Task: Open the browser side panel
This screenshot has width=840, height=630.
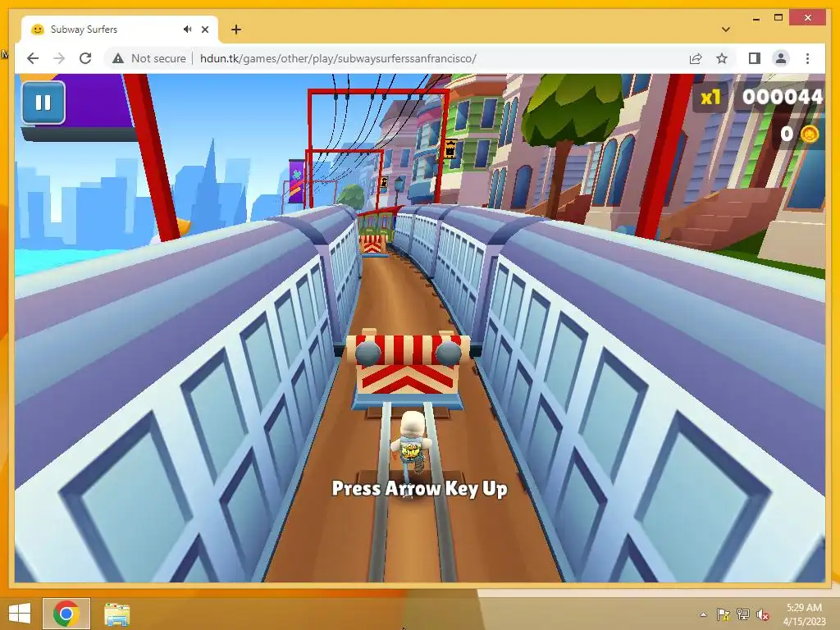Action: pyautogui.click(x=755, y=58)
